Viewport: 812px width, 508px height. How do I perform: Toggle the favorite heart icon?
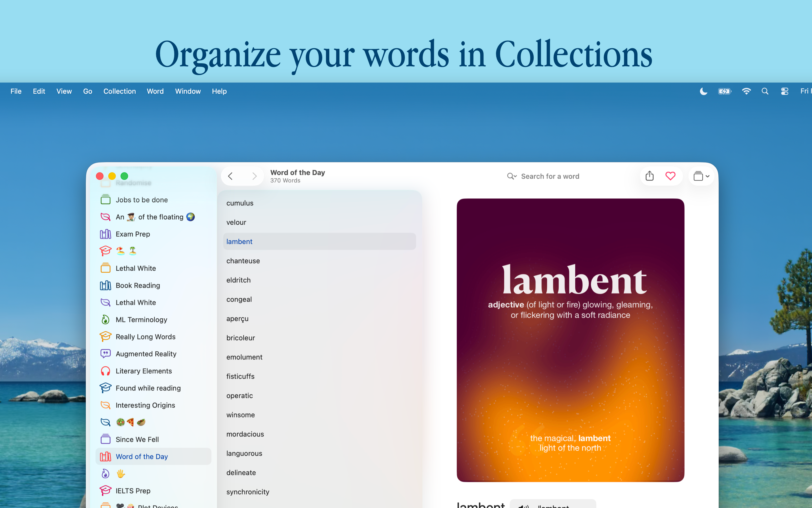point(670,176)
